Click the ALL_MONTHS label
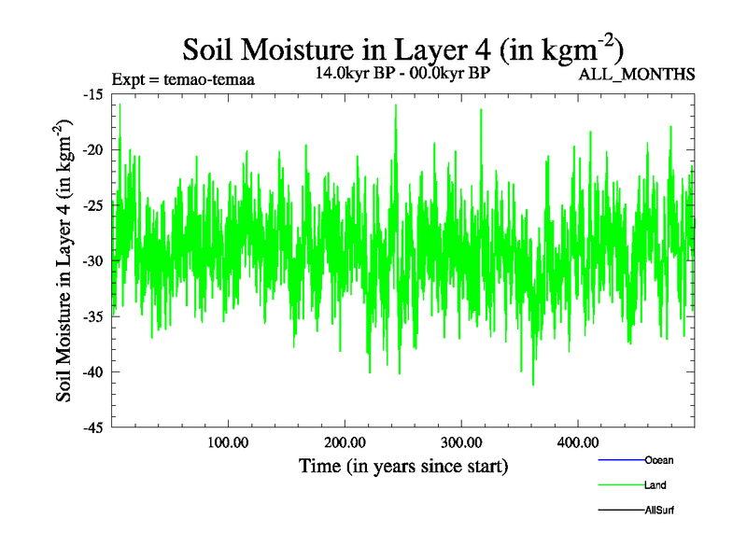747x560 pixels. (637, 75)
